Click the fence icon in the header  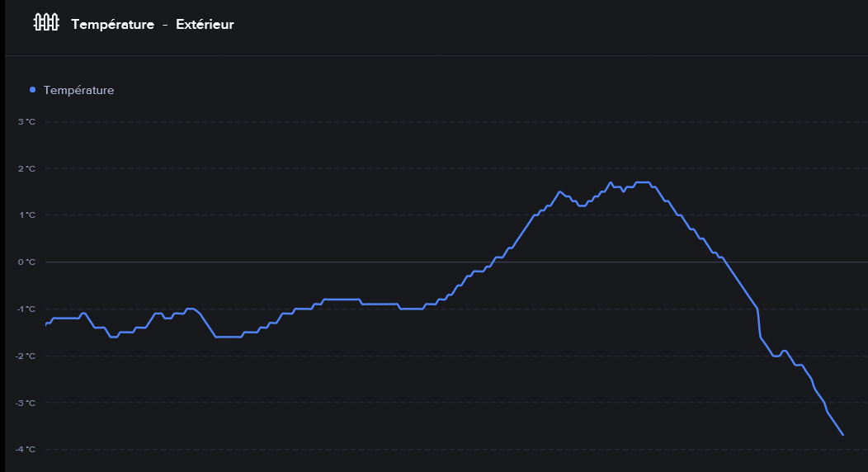pos(45,23)
